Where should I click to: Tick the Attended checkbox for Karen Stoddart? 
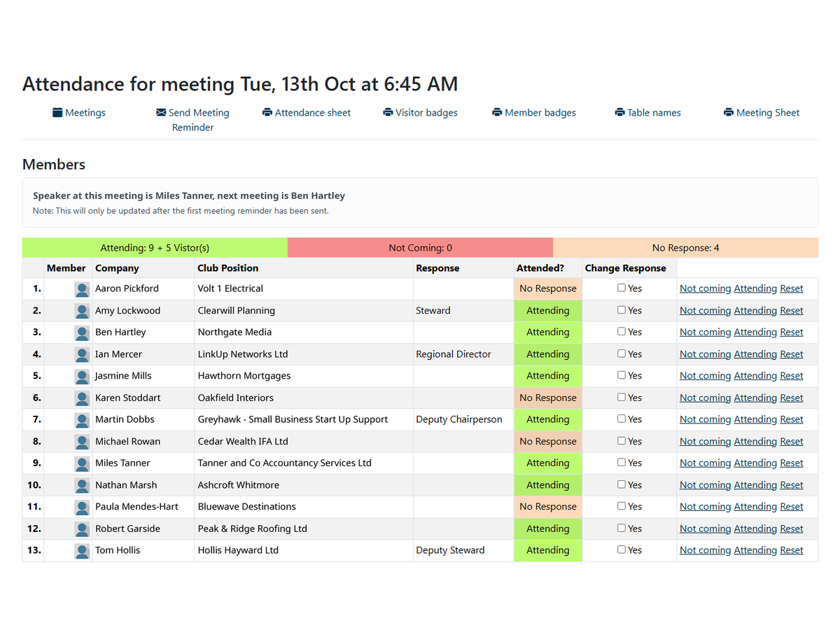tap(622, 397)
